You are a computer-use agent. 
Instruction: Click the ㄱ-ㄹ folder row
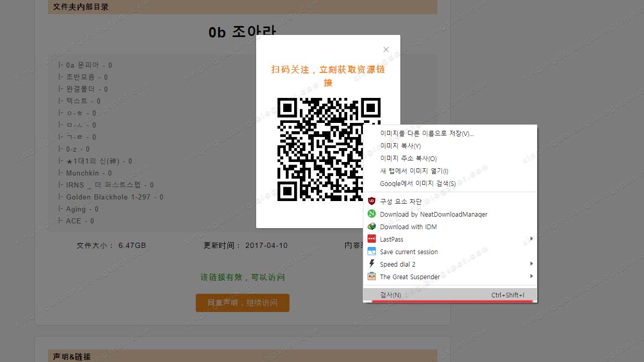(78, 137)
